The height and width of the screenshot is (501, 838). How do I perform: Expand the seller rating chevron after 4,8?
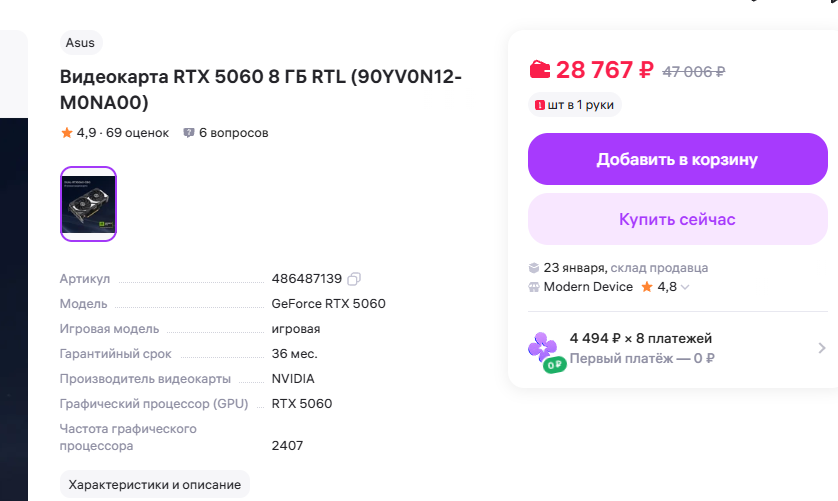[x=685, y=288]
